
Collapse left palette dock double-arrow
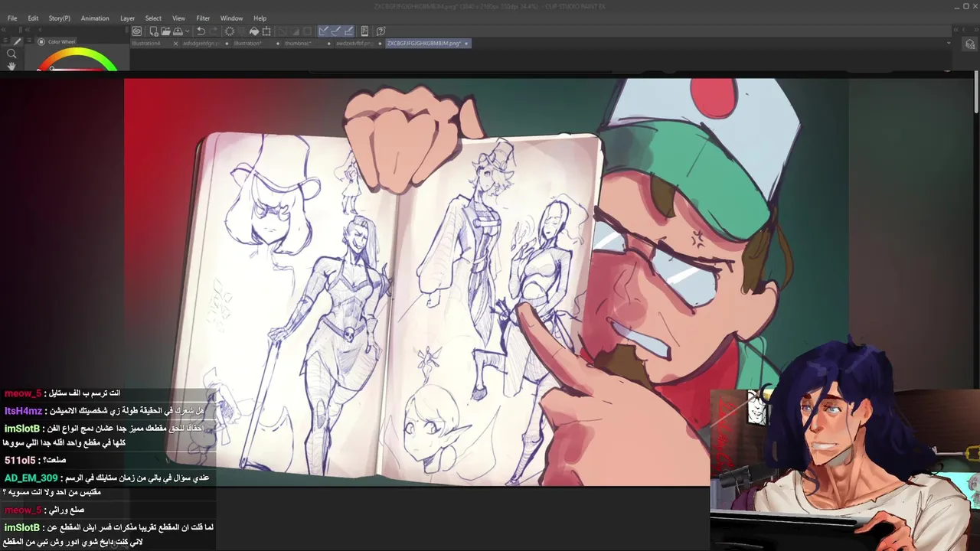click(4, 30)
